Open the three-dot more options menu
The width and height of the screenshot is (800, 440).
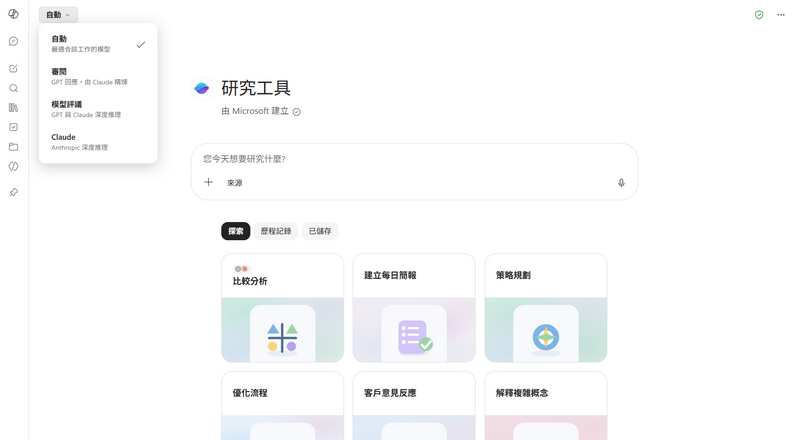781,15
